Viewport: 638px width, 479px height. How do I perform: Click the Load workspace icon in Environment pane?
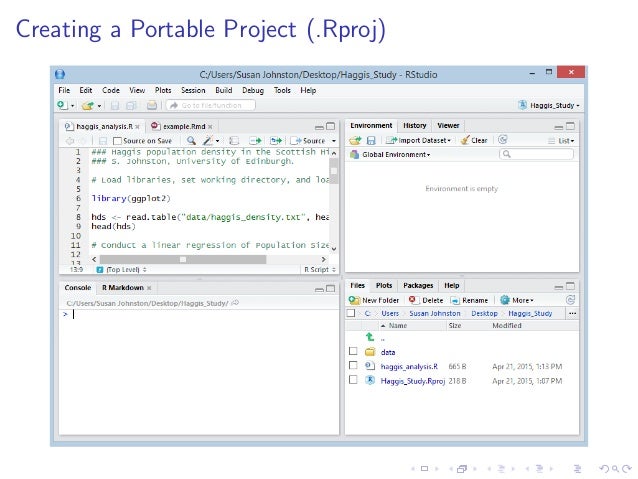click(x=355, y=140)
